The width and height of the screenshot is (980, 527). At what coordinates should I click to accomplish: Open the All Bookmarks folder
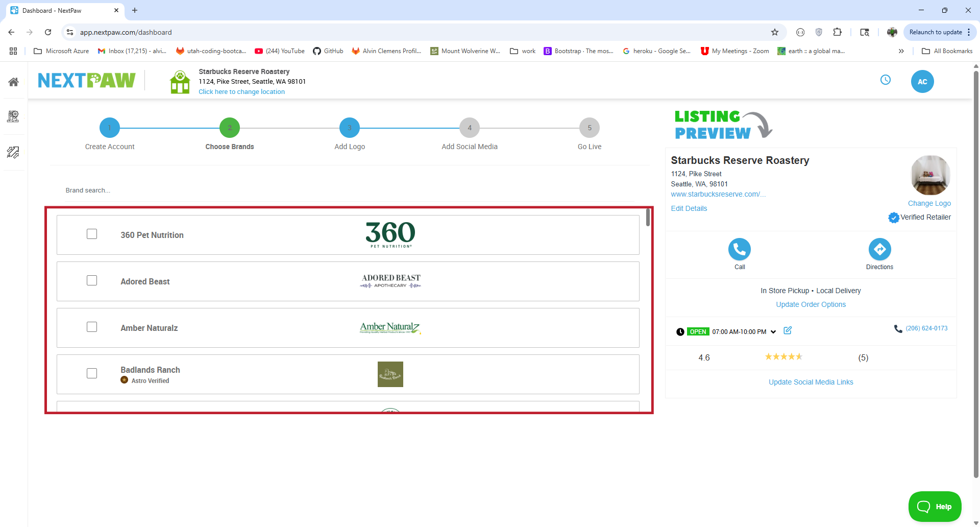pos(947,51)
